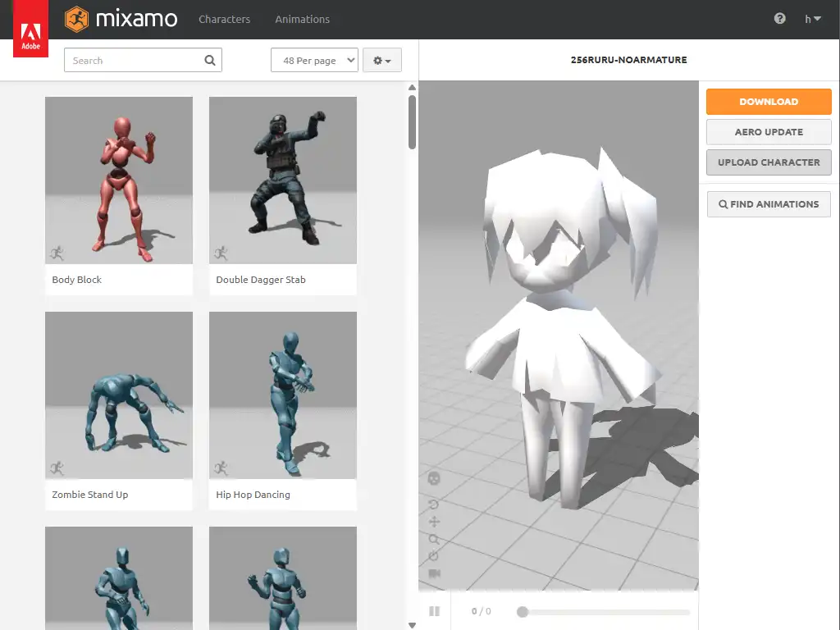Click the Adobe logo badge
The image size is (840, 630).
pos(30,38)
